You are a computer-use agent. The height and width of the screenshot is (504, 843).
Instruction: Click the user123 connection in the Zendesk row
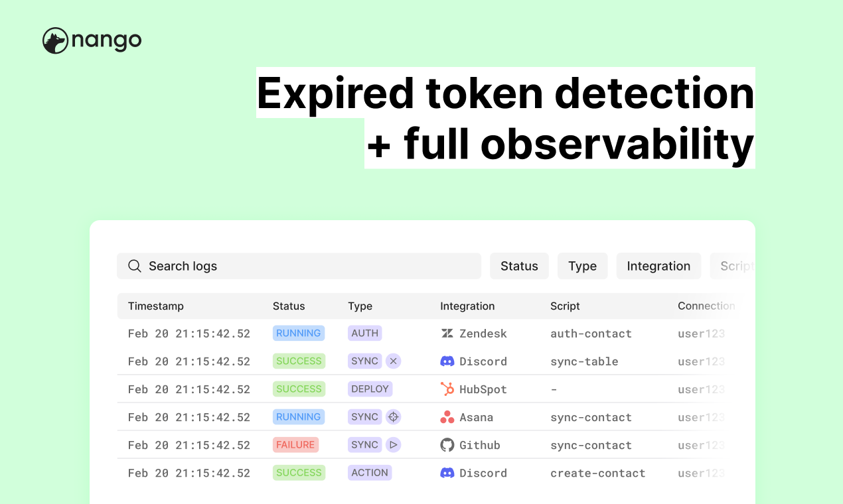702,334
